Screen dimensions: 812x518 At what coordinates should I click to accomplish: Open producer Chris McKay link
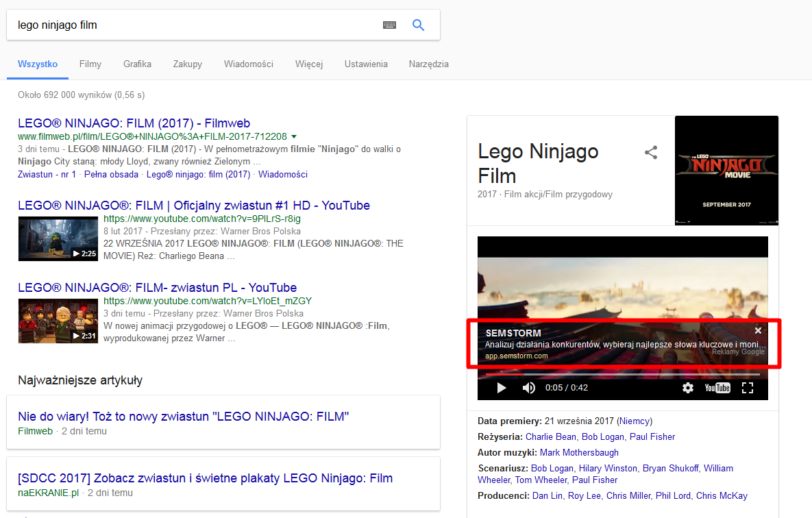722,495
